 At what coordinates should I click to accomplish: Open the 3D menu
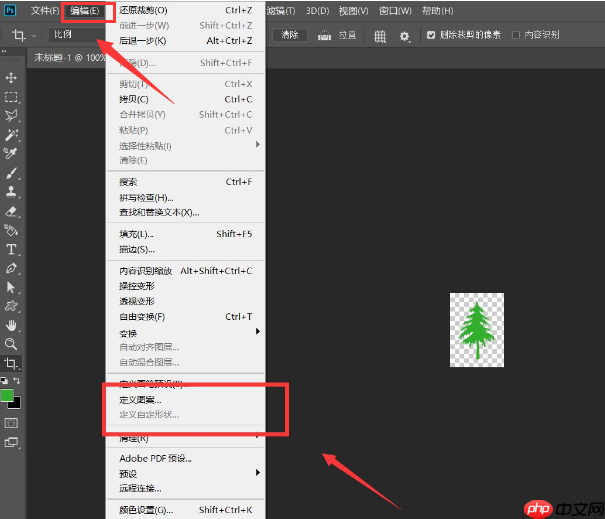(x=318, y=11)
